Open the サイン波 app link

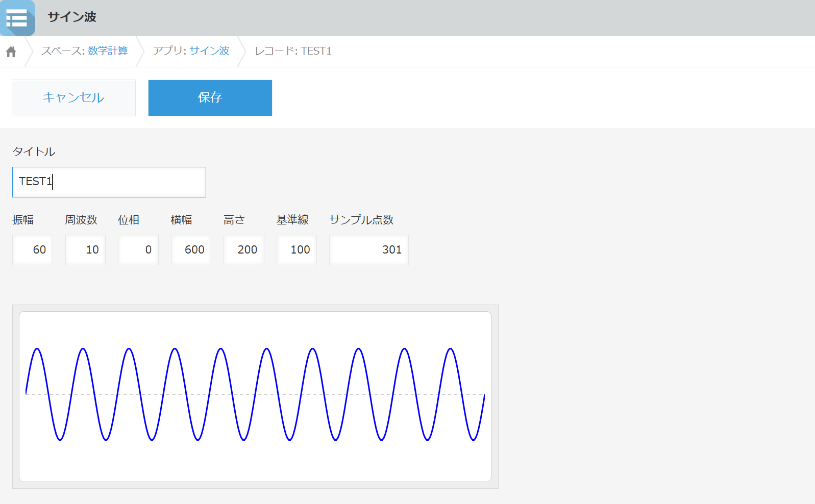click(x=209, y=51)
